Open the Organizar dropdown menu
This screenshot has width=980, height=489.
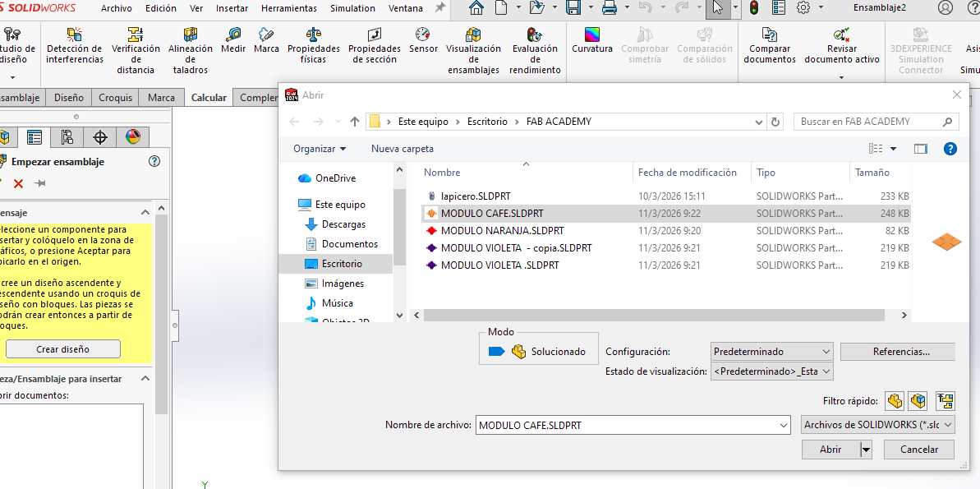click(320, 148)
